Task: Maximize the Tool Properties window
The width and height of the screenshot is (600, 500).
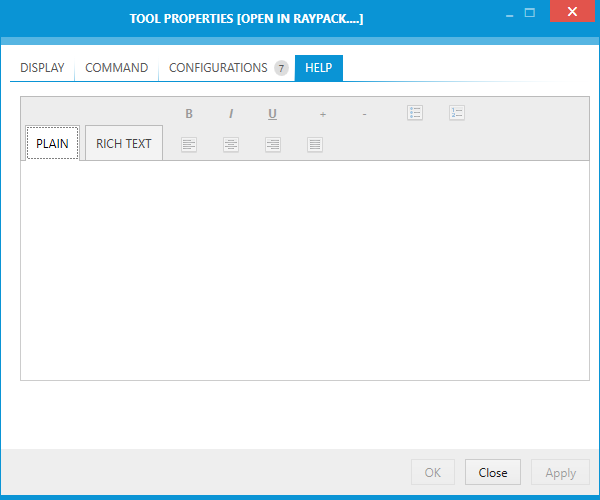Action: click(x=530, y=13)
